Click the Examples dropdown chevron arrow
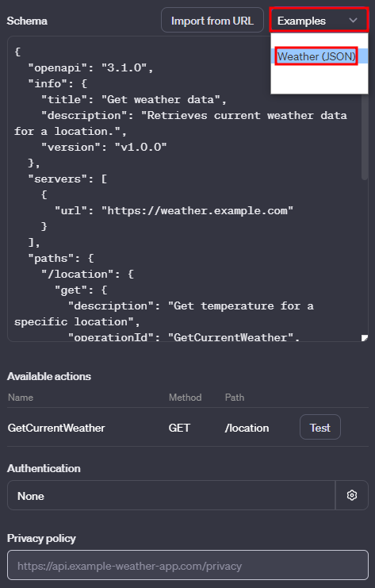This screenshot has width=375, height=588. tap(353, 21)
